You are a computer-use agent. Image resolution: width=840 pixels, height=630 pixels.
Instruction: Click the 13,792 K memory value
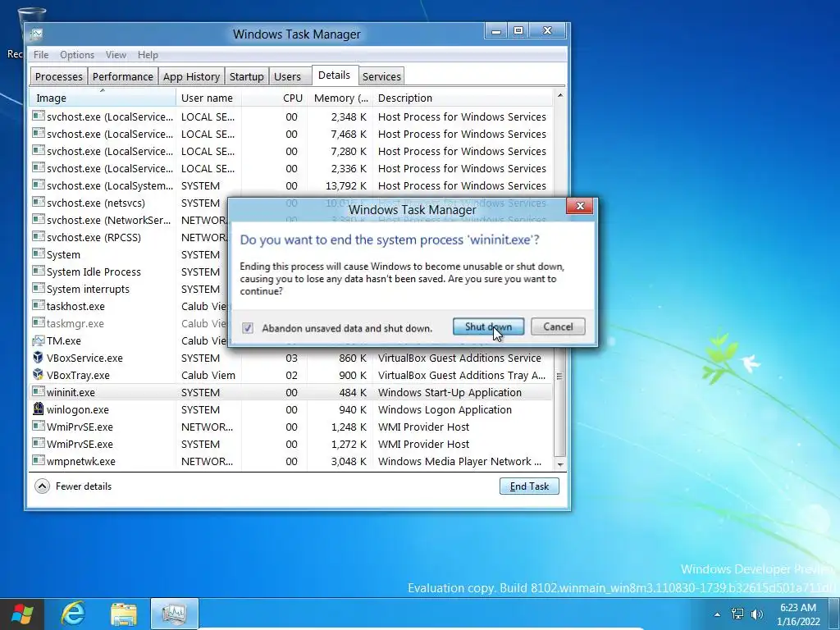[x=346, y=186]
